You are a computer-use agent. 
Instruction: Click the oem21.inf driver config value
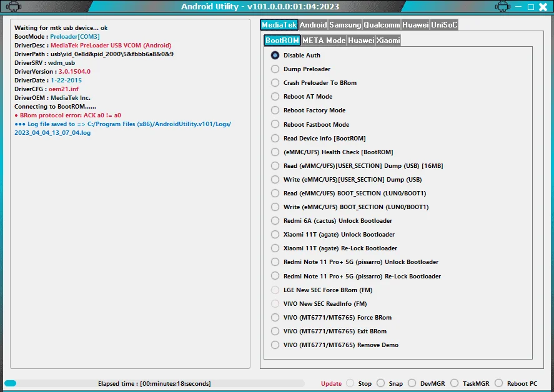[64, 89]
